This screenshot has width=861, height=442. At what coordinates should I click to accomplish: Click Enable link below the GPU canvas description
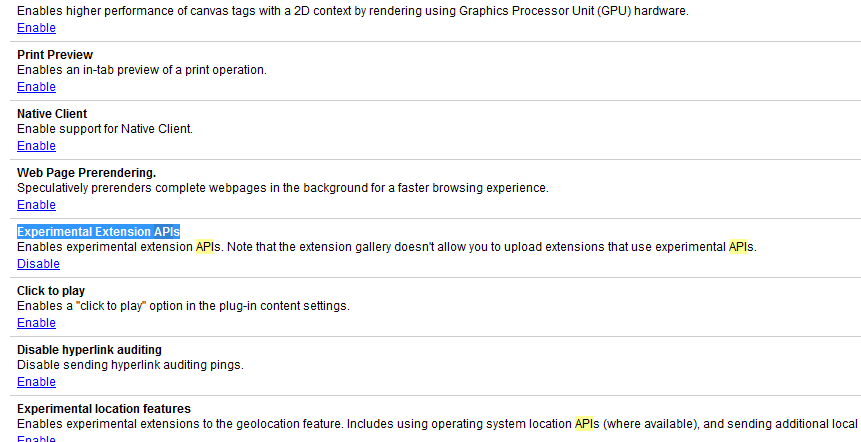[x=36, y=28]
